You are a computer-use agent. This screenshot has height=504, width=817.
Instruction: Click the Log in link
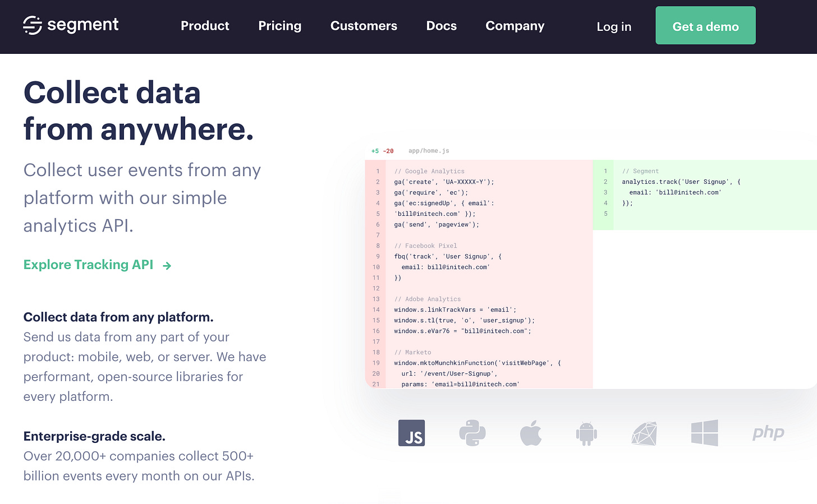point(614,26)
